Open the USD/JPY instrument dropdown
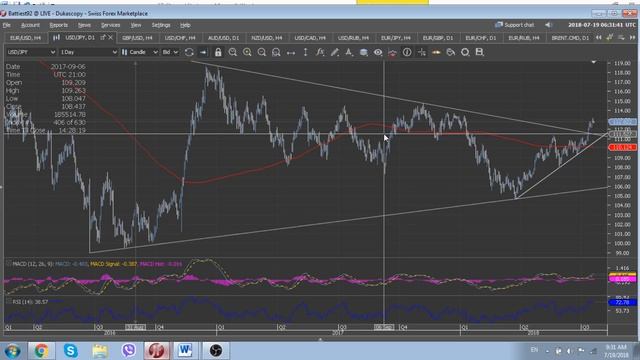The width and height of the screenshot is (640, 360). point(31,52)
